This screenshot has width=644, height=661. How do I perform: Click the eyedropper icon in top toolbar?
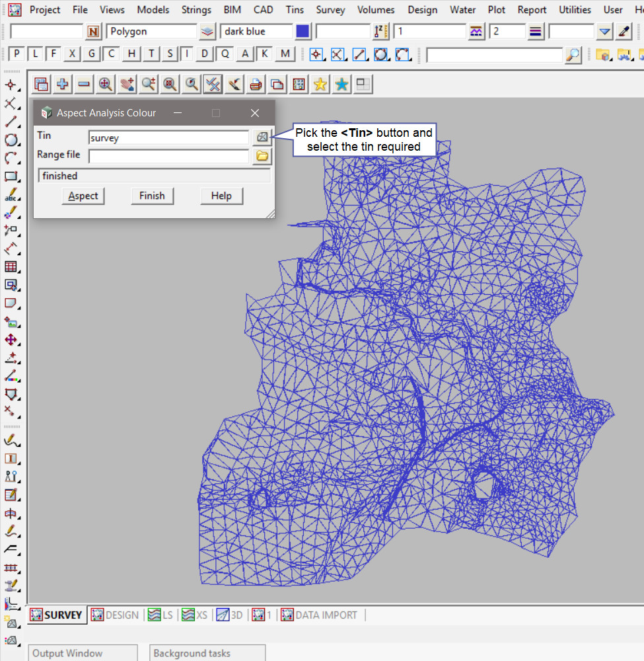pyautogui.click(x=624, y=31)
